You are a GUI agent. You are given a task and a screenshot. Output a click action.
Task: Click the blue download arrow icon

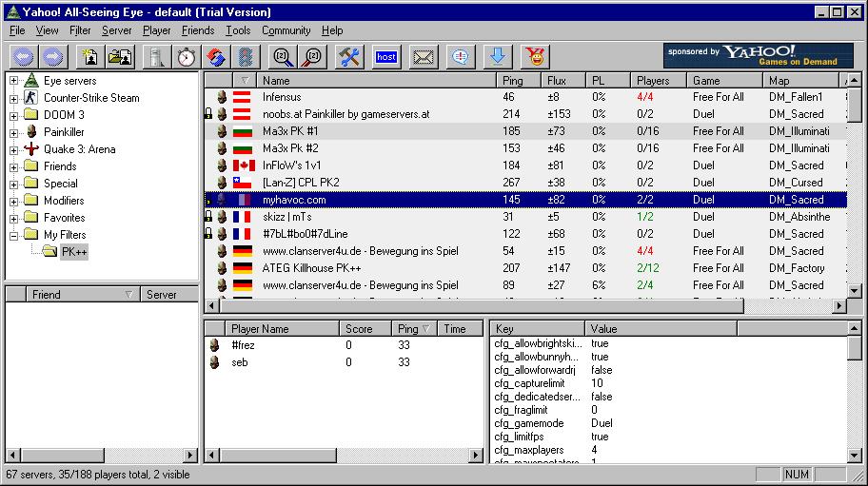[x=497, y=56]
